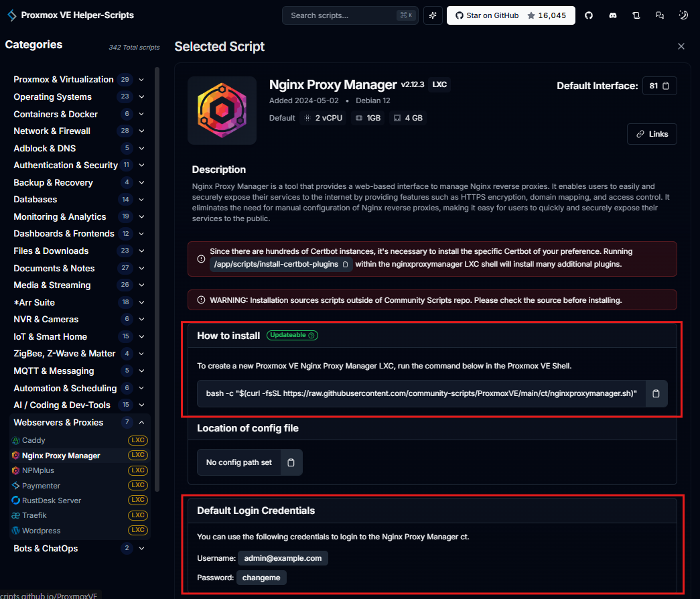The width and height of the screenshot is (700, 599).
Task: Click the LXC badge beside version
Action: coord(439,84)
